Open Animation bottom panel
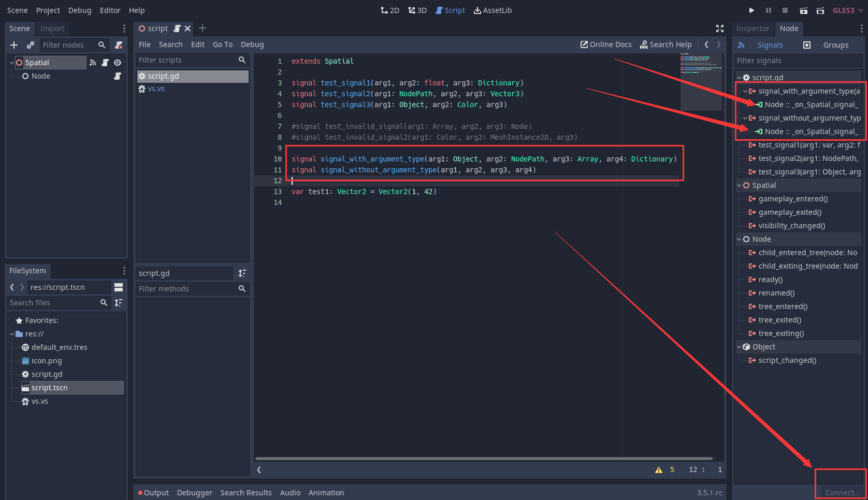 click(x=326, y=493)
